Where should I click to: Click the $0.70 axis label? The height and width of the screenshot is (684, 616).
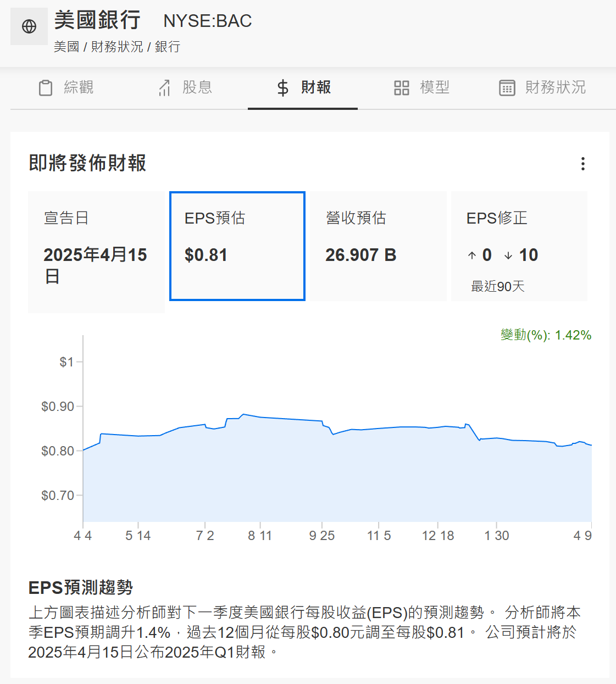point(58,496)
